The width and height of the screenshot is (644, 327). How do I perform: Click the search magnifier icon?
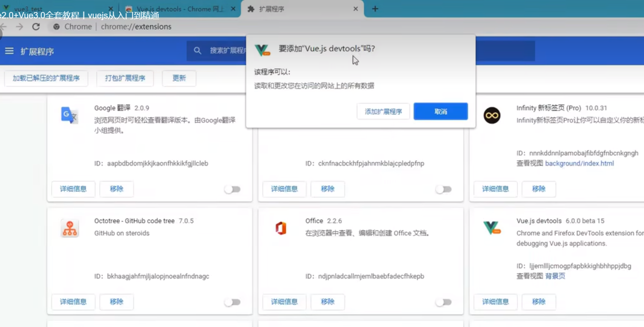(x=197, y=50)
